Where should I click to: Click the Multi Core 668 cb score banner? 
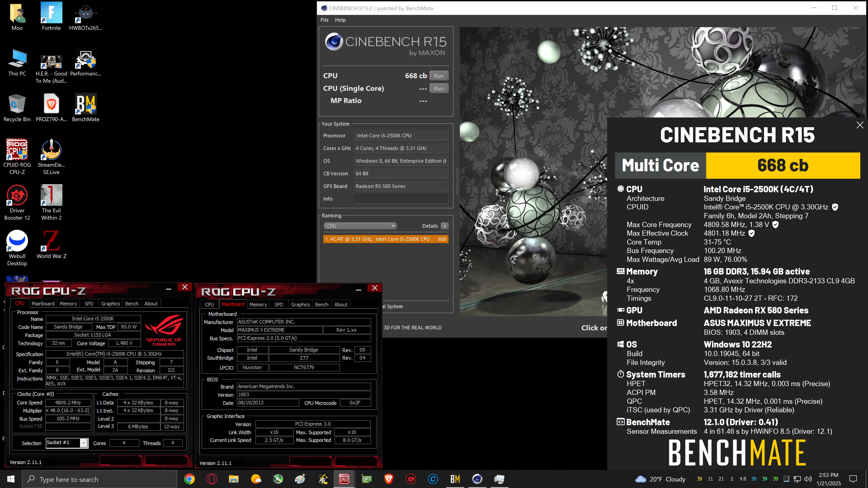[738, 165]
